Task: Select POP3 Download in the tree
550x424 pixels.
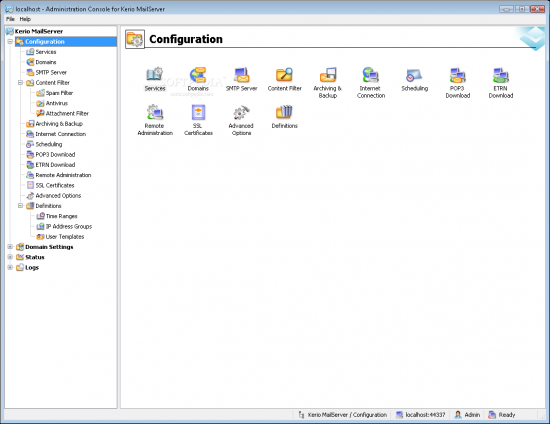Action: coord(55,154)
